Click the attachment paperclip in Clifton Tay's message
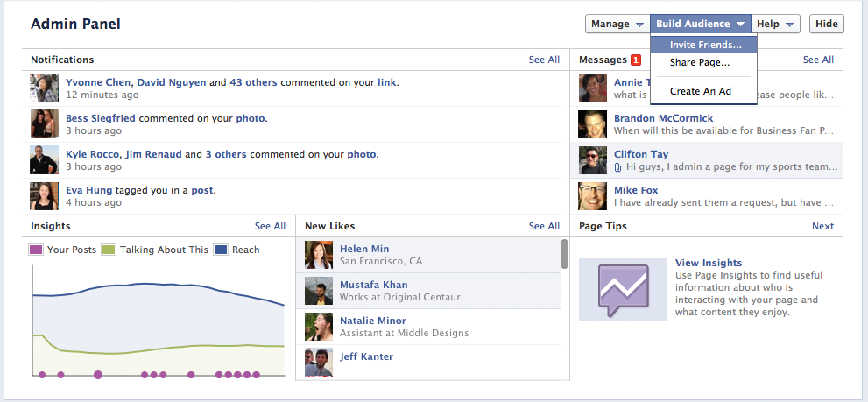The height and width of the screenshot is (402, 868). click(x=618, y=166)
